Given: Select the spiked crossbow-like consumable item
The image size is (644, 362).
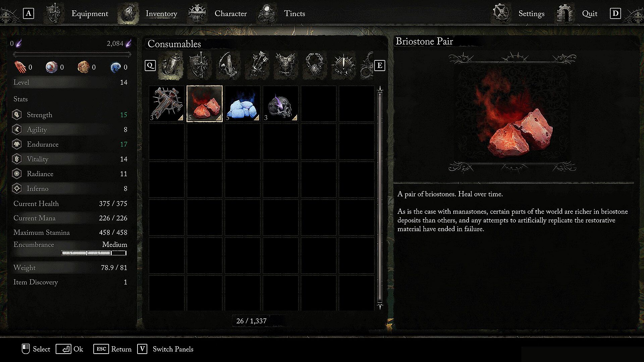Looking at the screenshot, I should pos(167,104).
